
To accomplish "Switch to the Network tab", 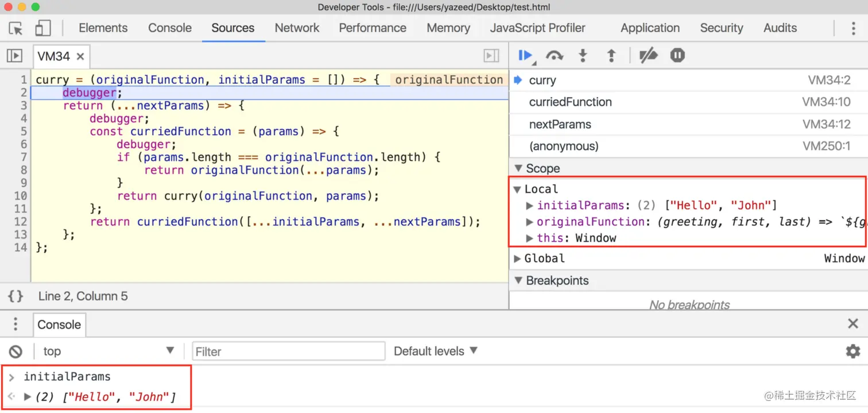I will tap(297, 28).
